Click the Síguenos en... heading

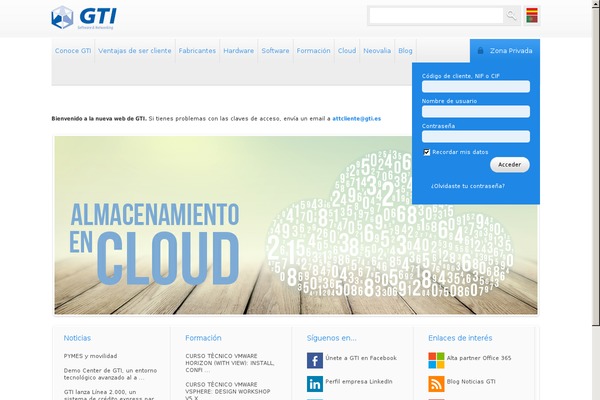pos(331,338)
